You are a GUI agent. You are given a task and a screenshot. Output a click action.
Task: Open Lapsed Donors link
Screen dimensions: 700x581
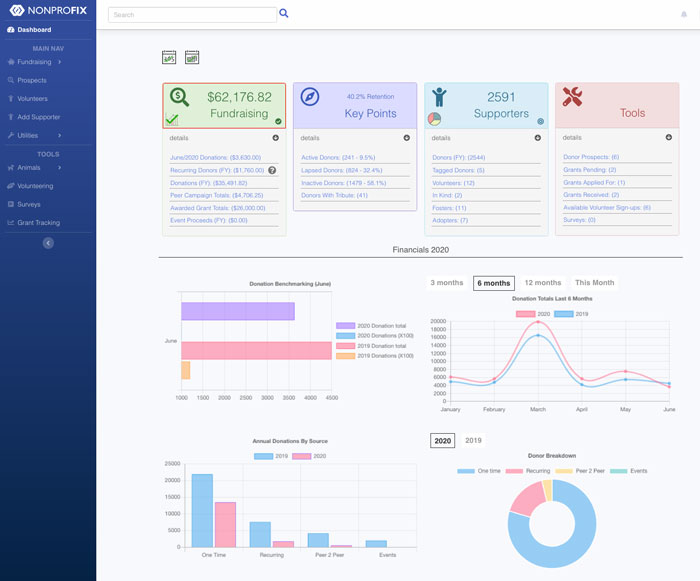[x=342, y=170]
